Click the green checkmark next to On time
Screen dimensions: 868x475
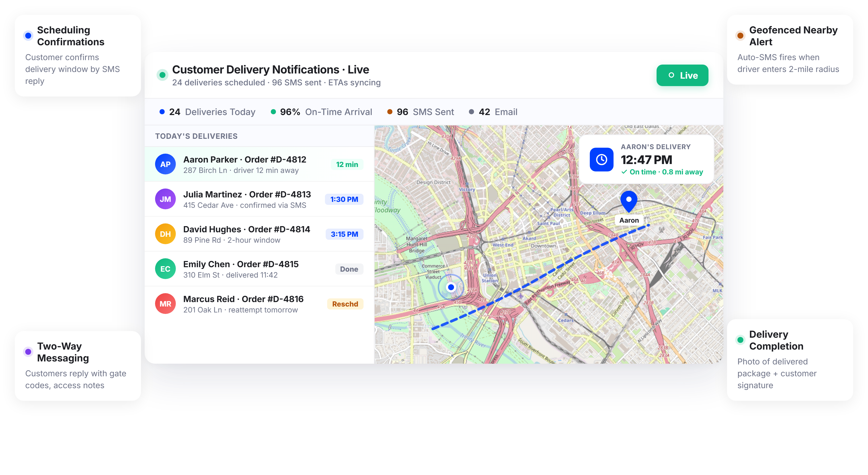pos(624,172)
